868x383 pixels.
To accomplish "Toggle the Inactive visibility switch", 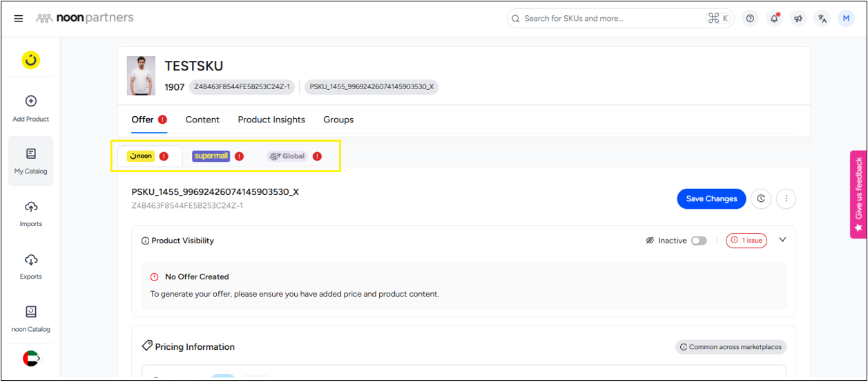I will click(x=699, y=241).
